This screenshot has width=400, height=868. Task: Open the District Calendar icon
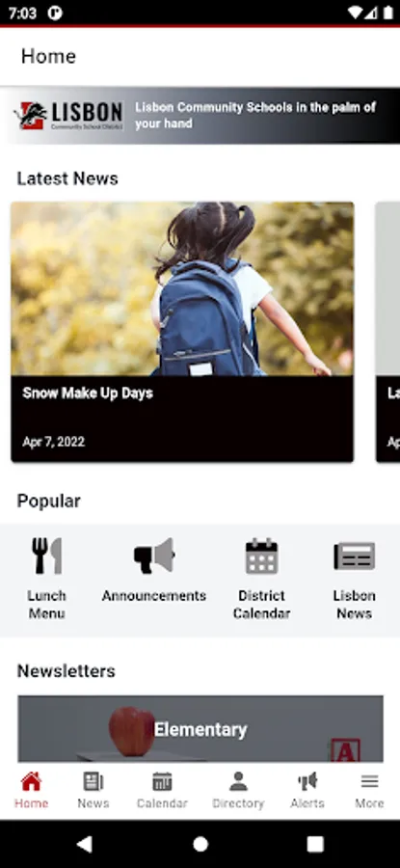pyautogui.click(x=261, y=556)
